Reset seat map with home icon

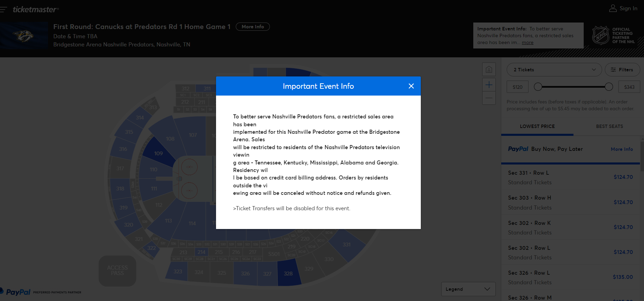489,70
